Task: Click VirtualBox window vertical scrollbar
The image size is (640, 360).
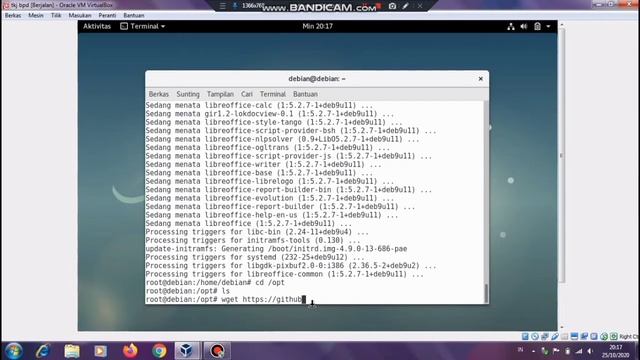Action: [562, 155]
